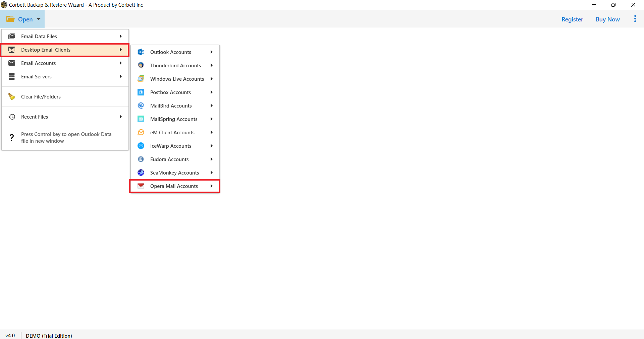Click the Control key Outlook Data hint text
This screenshot has height=339, width=644.
tap(66, 137)
